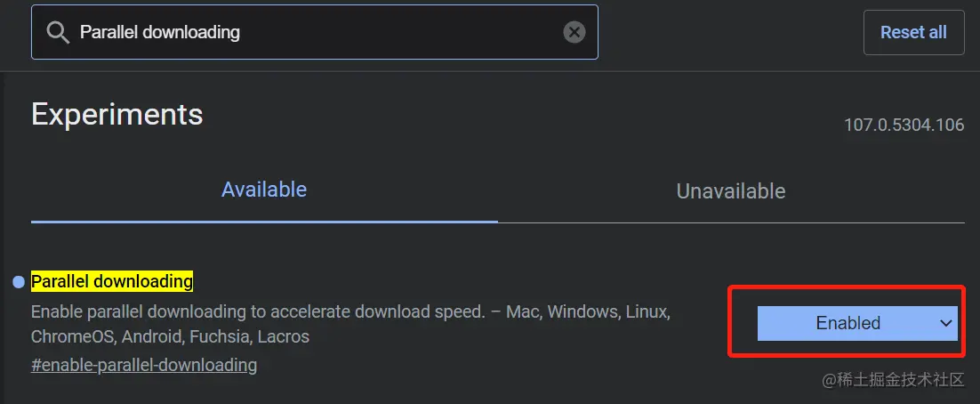Viewport: 980px width, 404px height.
Task: Click the blue underline beneath the Available tab
Action: pos(264,221)
